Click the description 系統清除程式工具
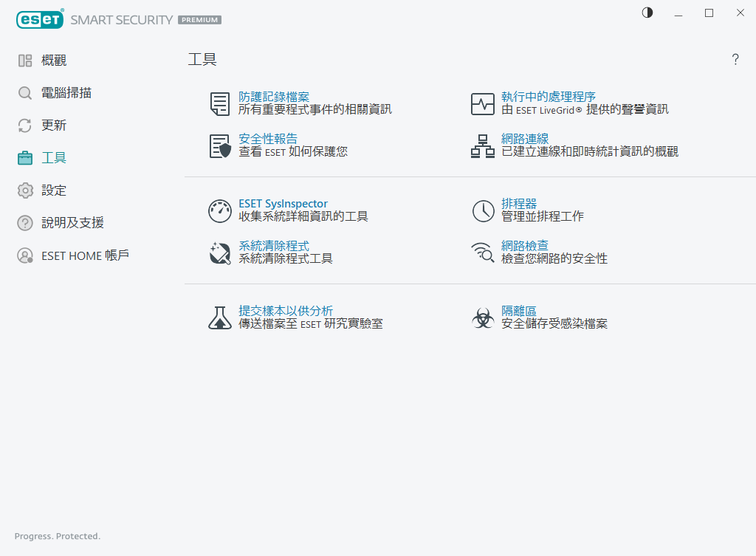 pos(286,258)
